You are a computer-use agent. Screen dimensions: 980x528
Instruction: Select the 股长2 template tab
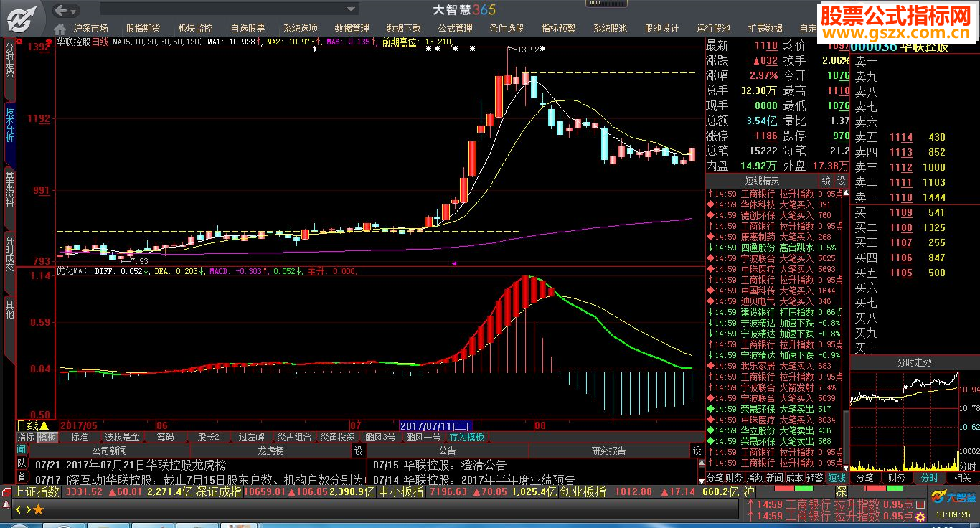[x=208, y=437]
